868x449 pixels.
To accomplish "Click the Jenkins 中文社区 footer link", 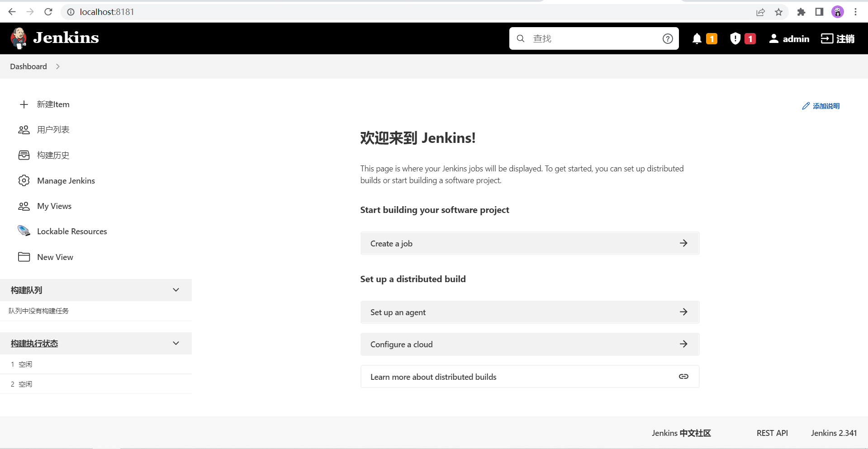I will [681, 433].
